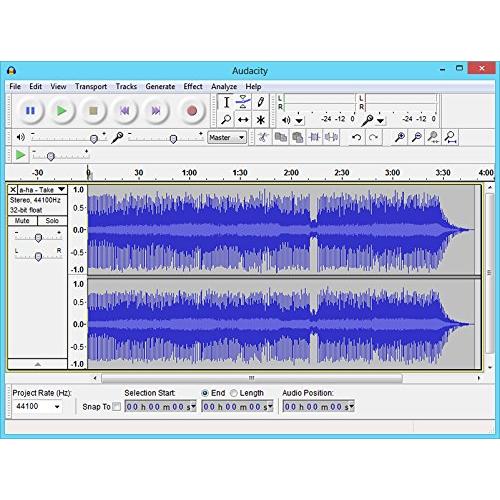
Task: Enable the Snap To checkbox
Action: click(x=116, y=407)
